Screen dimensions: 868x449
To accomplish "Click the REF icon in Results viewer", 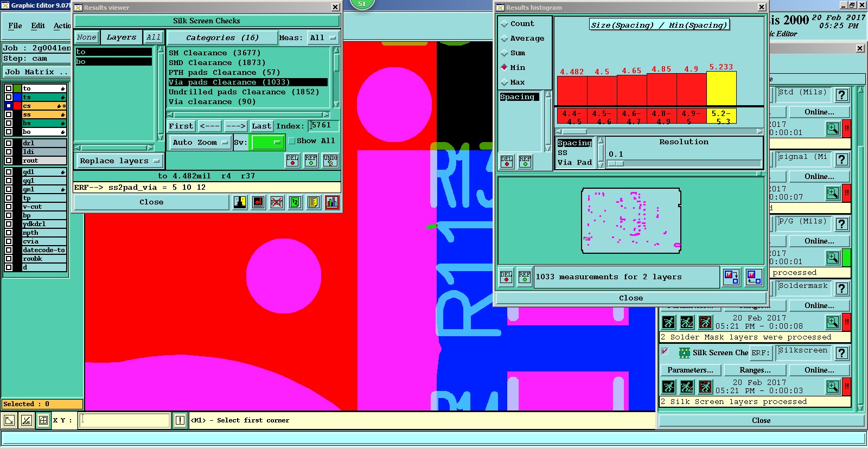I will tap(311, 161).
